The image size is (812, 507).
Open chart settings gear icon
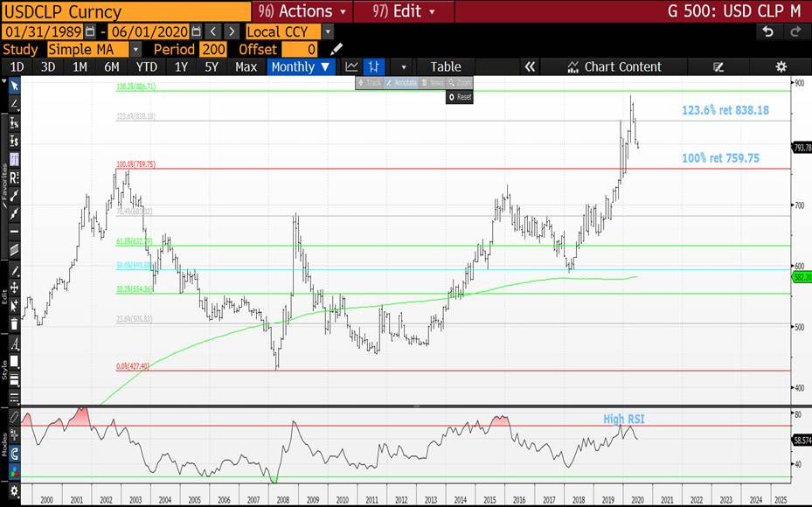click(x=781, y=66)
